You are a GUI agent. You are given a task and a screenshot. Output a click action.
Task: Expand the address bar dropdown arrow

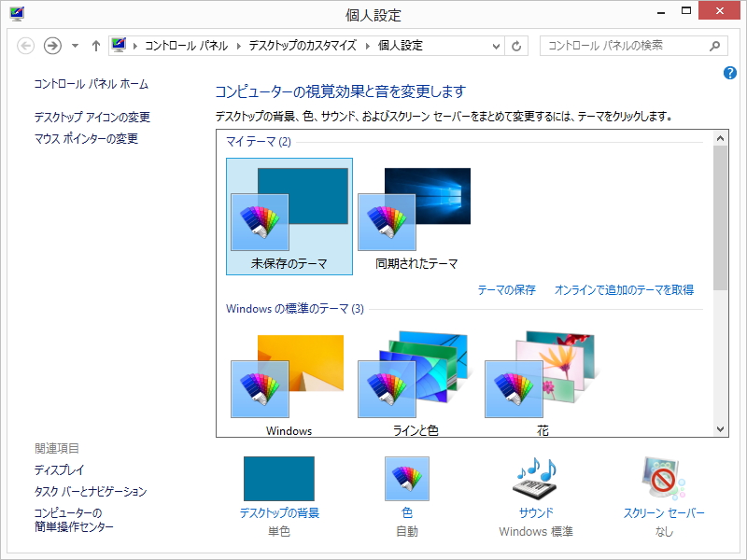pyautogui.click(x=498, y=45)
